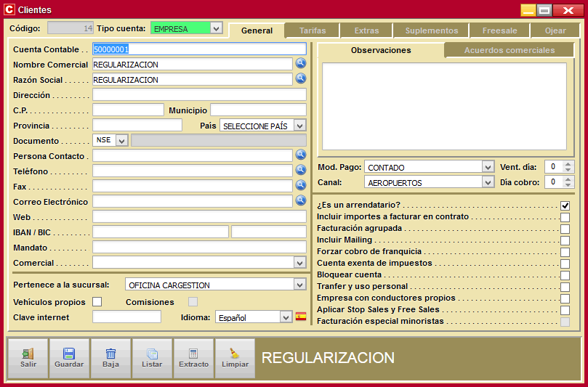Enable Forzar cobro de franquicia
Image resolution: width=588 pixels, height=387 pixels.
click(565, 252)
